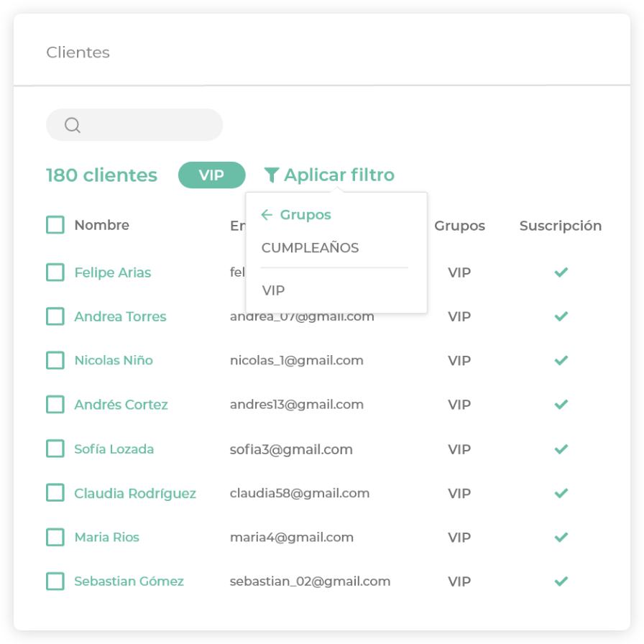Click the green VIP filter tag
Viewport: 644px width, 644px height.
coord(211,175)
